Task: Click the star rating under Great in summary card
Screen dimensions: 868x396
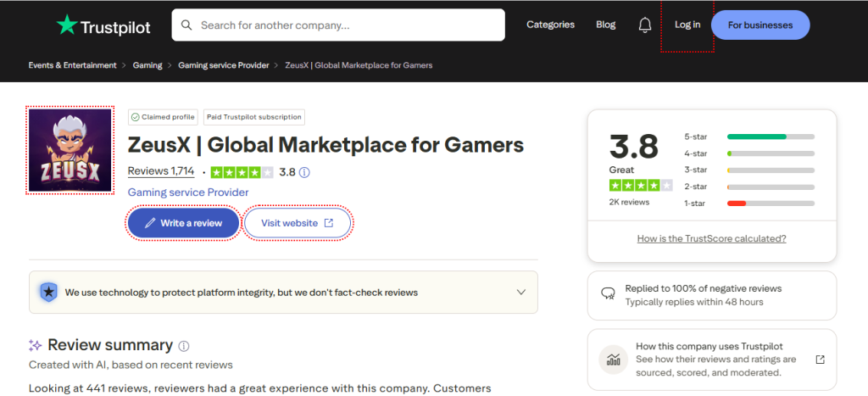Action: 641,186
